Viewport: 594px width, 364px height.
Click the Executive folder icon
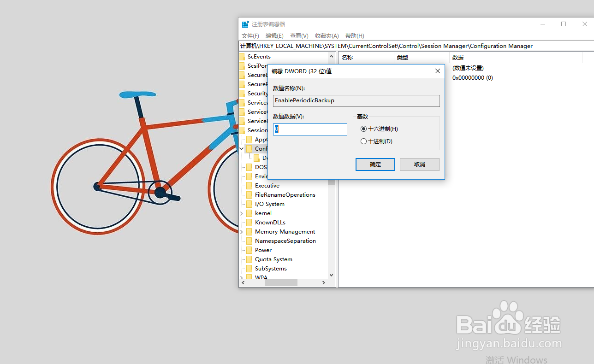pos(249,186)
